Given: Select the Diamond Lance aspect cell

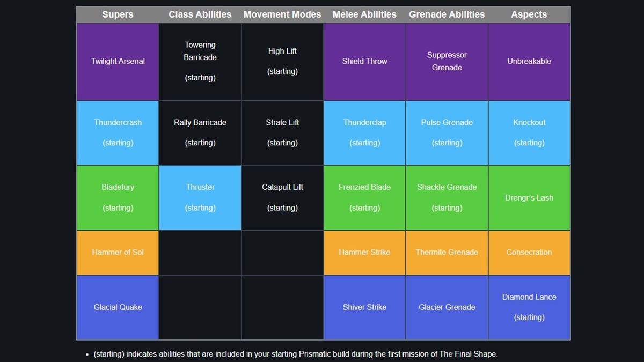Looking at the screenshot, I should [x=529, y=307].
